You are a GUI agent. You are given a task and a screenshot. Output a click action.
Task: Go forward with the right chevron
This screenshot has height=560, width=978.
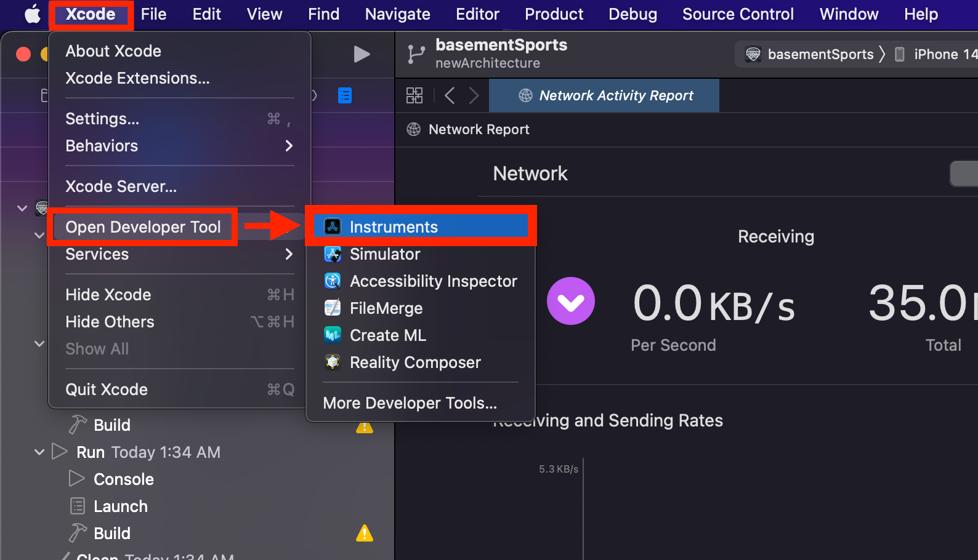click(474, 95)
